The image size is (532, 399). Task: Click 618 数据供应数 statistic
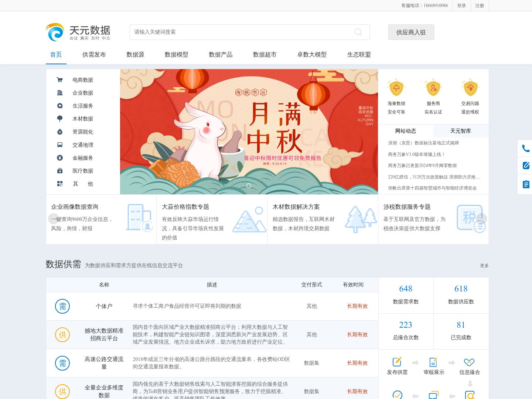coord(461,295)
